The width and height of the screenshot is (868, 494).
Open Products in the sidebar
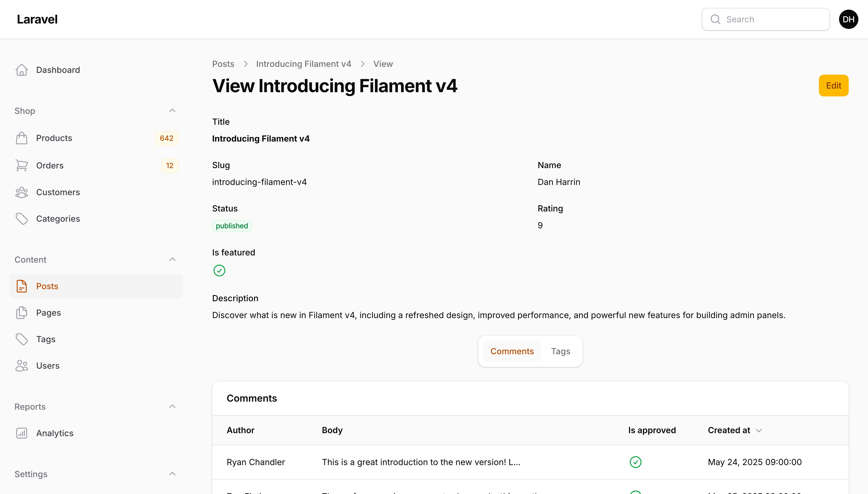96,138
